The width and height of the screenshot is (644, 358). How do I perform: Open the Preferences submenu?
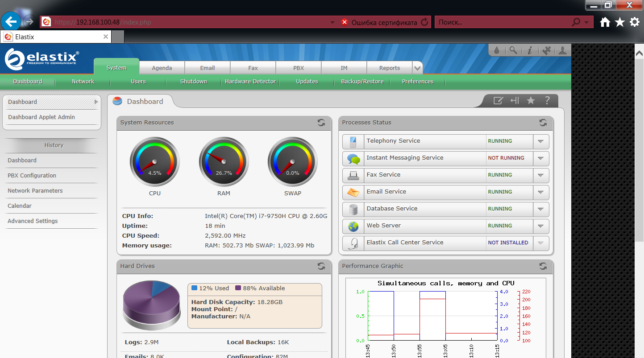pyautogui.click(x=418, y=82)
